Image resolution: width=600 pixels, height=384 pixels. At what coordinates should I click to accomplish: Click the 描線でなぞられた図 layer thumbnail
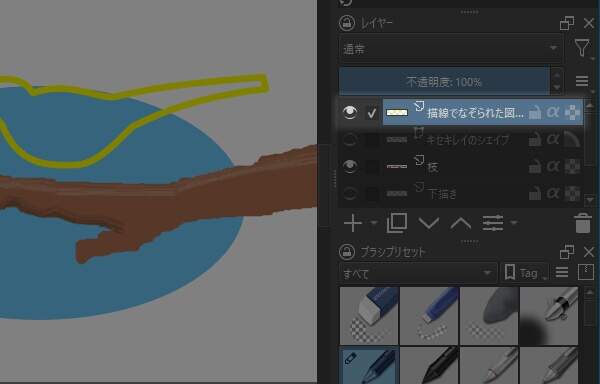click(397, 112)
